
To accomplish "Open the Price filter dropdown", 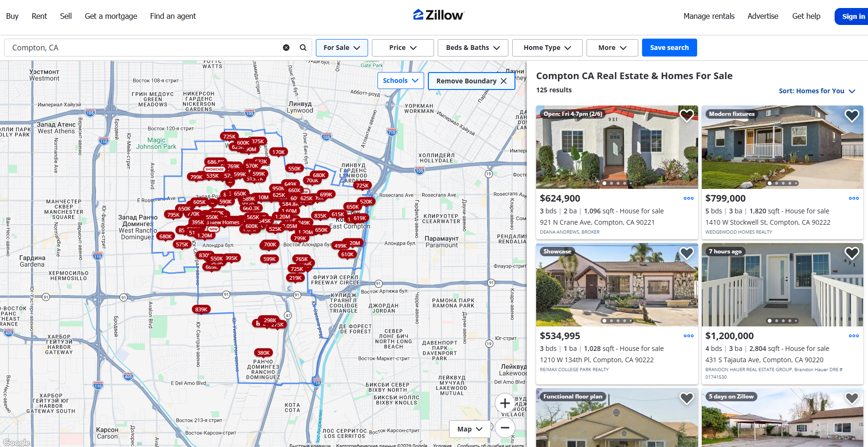I will pos(403,48).
